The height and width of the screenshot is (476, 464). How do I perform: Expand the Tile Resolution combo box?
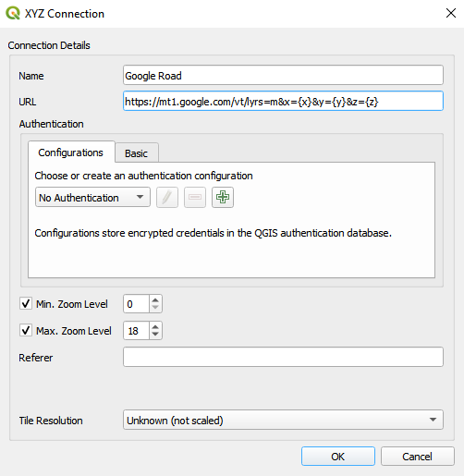(x=283, y=420)
